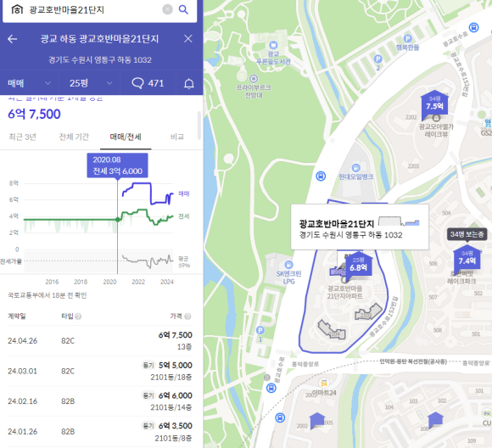
Task: Click the 행복한뜰 parking icon
Action: [407, 39]
